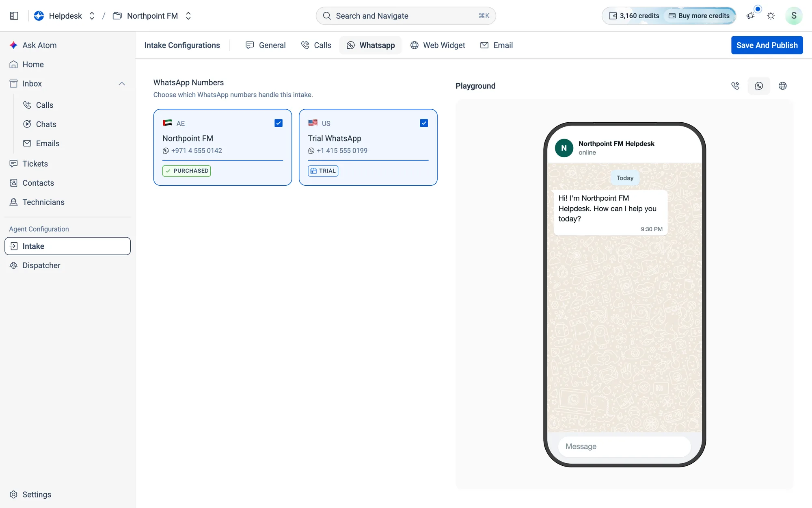Uncheck the AE Northpoint FM number
812x508 pixels.
point(279,123)
